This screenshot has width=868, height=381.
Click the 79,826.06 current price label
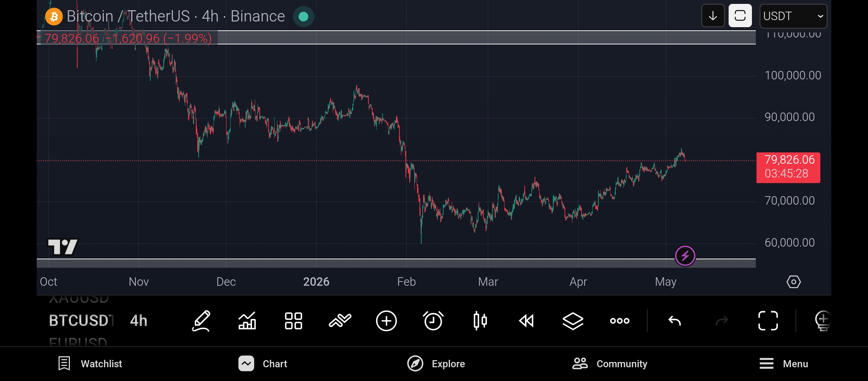click(788, 168)
